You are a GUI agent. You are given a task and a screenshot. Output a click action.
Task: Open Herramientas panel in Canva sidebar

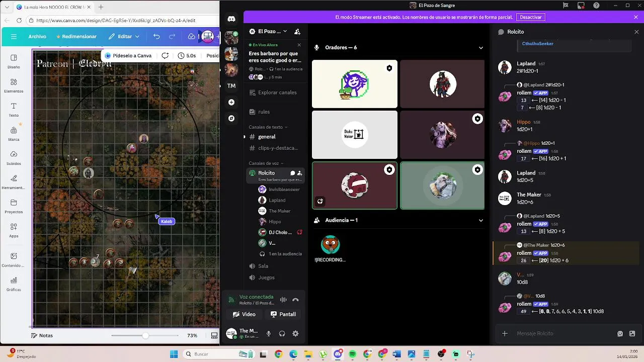click(14, 182)
